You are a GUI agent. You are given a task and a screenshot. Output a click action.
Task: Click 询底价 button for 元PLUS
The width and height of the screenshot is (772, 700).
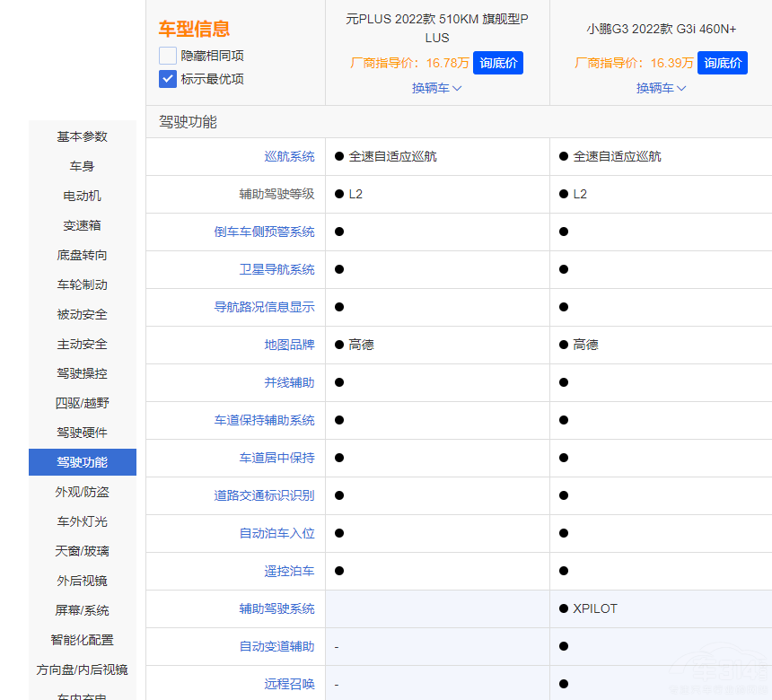pos(497,63)
